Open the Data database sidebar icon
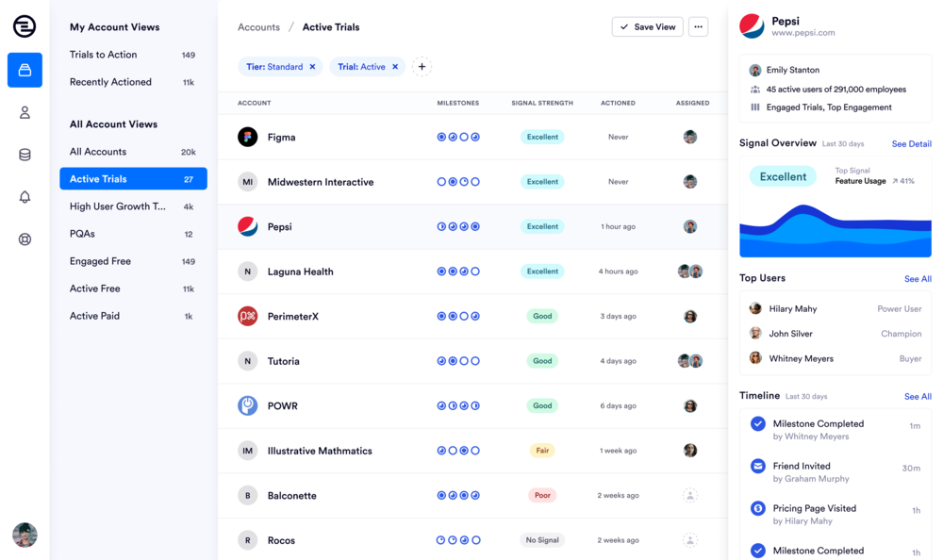 [x=25, y=155]
